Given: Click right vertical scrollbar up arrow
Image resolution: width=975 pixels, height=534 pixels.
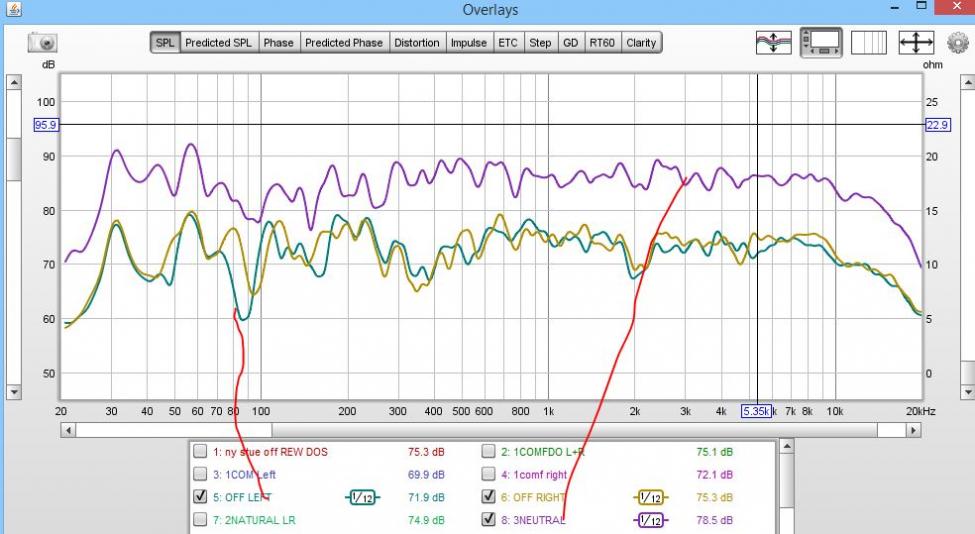Looking at the screenshot, I should coord(968,82).
